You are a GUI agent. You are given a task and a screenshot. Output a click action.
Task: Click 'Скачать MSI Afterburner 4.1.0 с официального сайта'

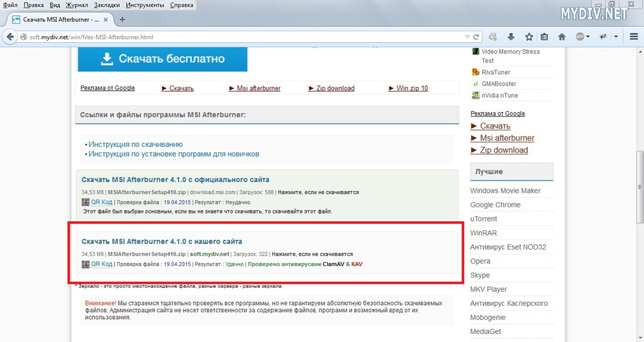tap(176, 179)
